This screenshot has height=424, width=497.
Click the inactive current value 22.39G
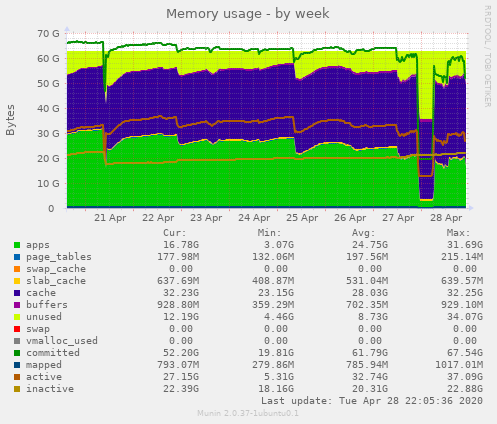tap(181, 389)
